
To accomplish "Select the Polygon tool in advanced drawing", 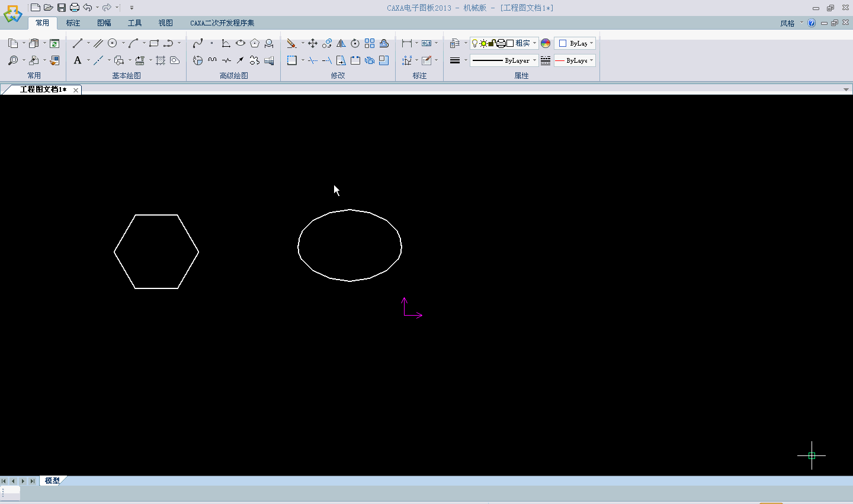I will tap(255, 43).
